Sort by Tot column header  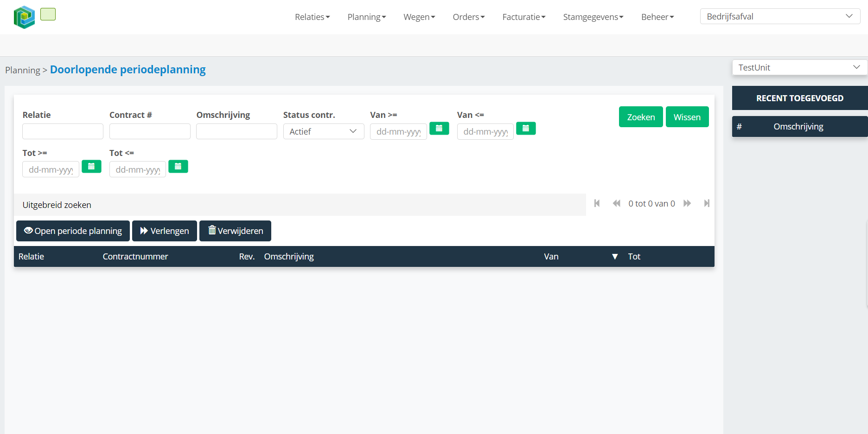pos(634,257)
